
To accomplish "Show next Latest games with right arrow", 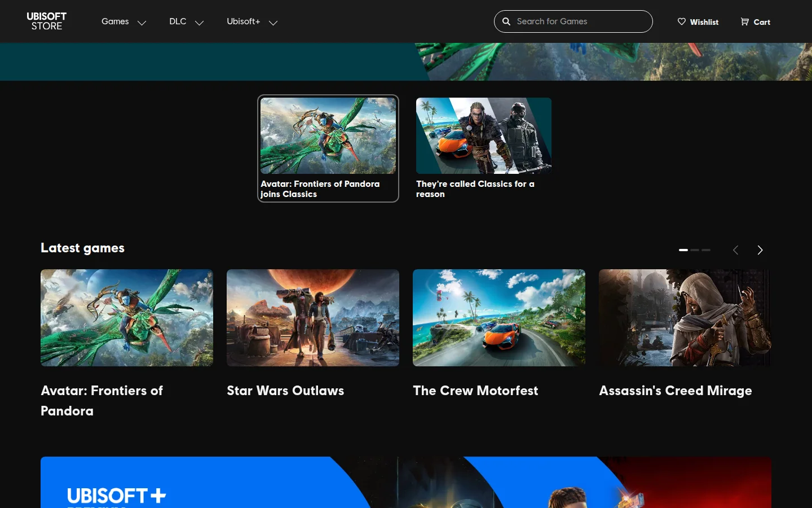I will 760,250.
